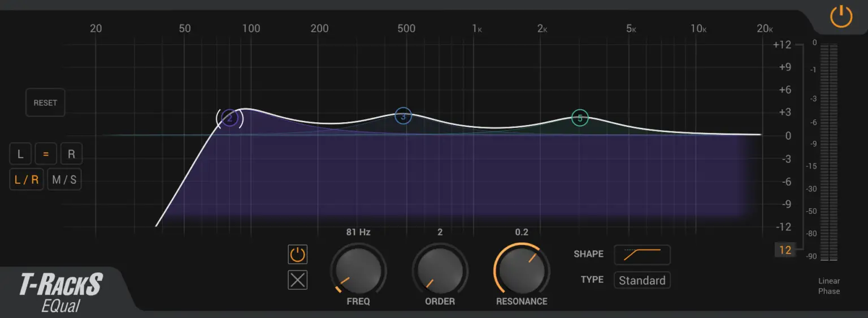Select the L channel button

click(20, 154)
